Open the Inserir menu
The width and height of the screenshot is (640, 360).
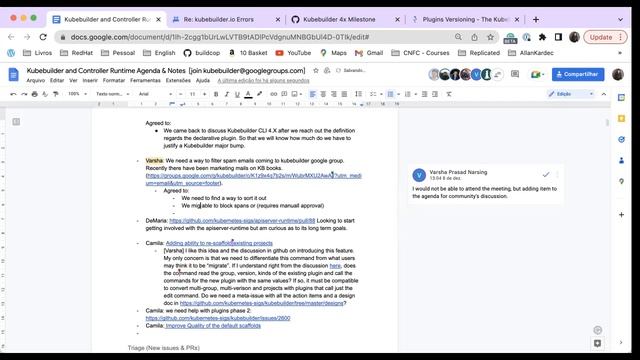click(90, 80)
